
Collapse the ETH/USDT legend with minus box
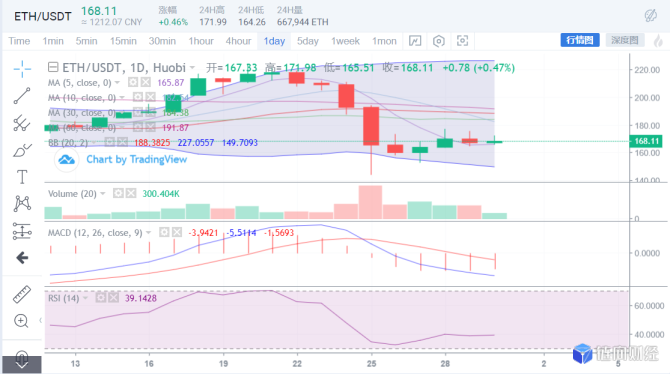tap(53, 67)
